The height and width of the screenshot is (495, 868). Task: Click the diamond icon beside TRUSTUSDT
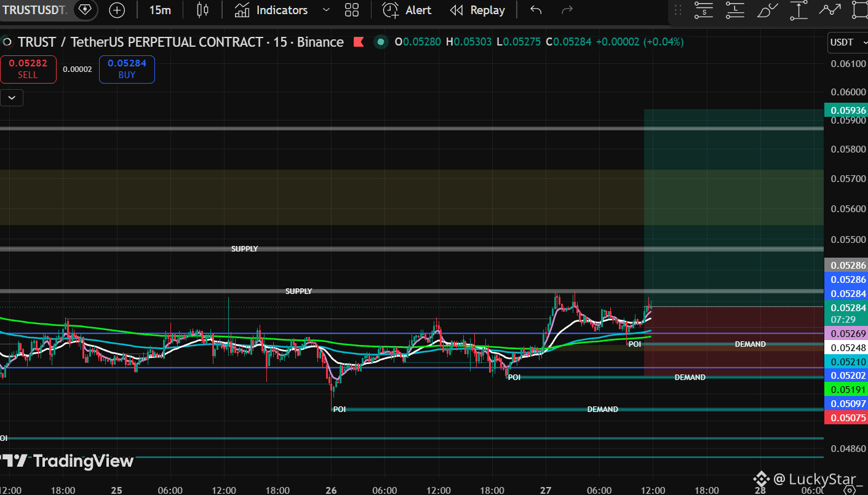[x=85, y=10]
